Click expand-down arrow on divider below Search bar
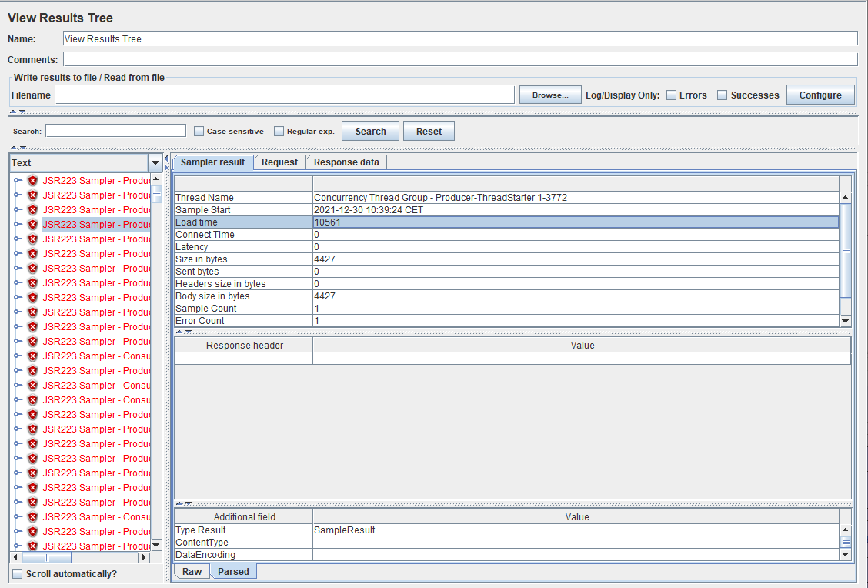This screenshot has height=588, width=868. pos(22,148)
